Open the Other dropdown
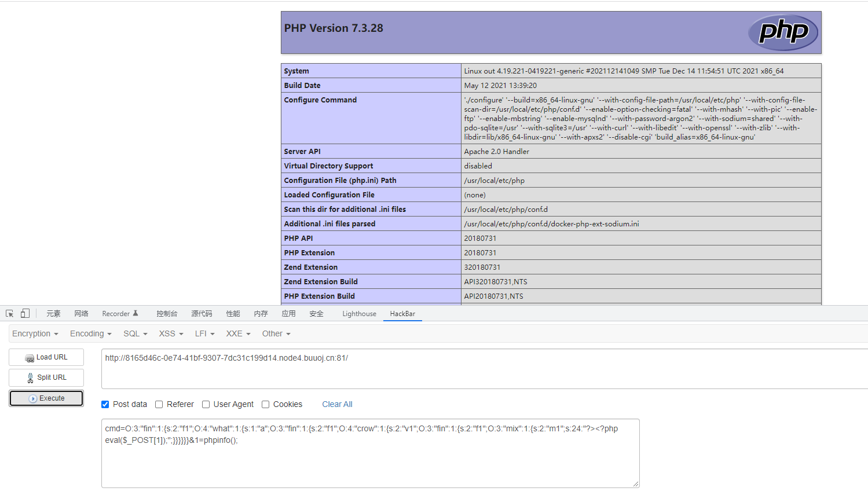868x495 pixels. [276, 333]
